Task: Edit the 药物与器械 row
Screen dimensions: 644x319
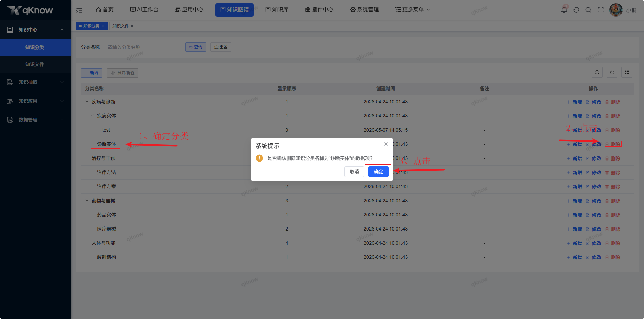Action: 593,201
